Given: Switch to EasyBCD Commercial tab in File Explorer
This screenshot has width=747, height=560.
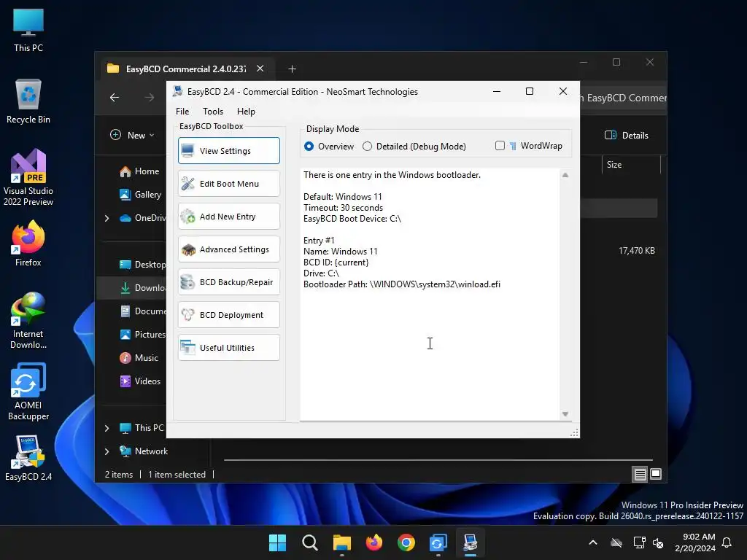Looking at the screenshot, I should 186,69.
